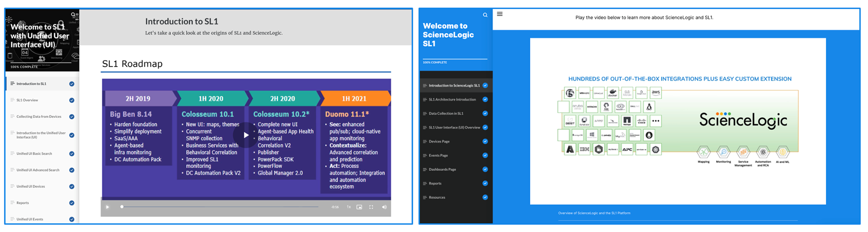Switch the Roadmap video to fullscreen

(x=371, y=207)
